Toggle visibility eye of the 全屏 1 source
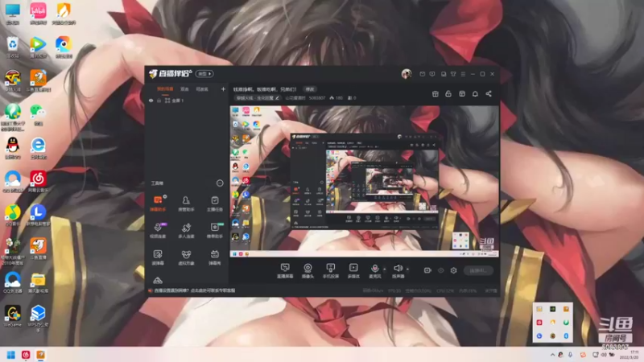Screen dimensions: 644x362 [x=151, y=101]
